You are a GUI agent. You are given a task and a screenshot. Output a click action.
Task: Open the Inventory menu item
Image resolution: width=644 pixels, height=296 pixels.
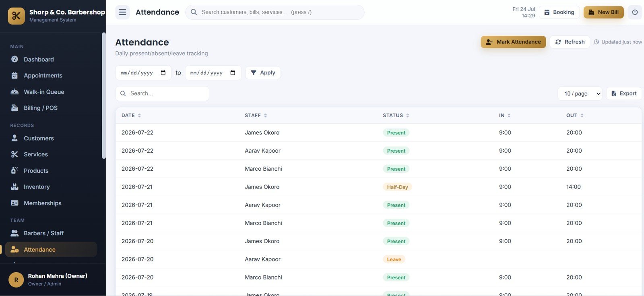tap(51, 187)
